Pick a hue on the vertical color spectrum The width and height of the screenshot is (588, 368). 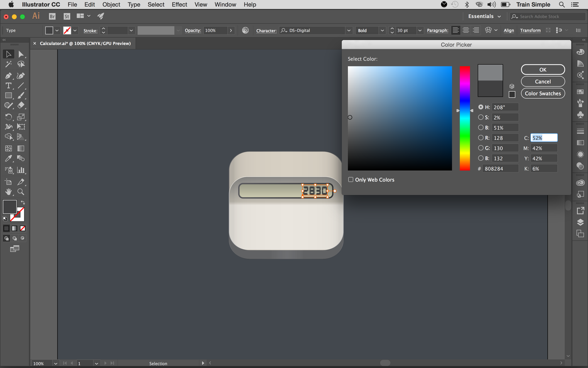(465, 118)
